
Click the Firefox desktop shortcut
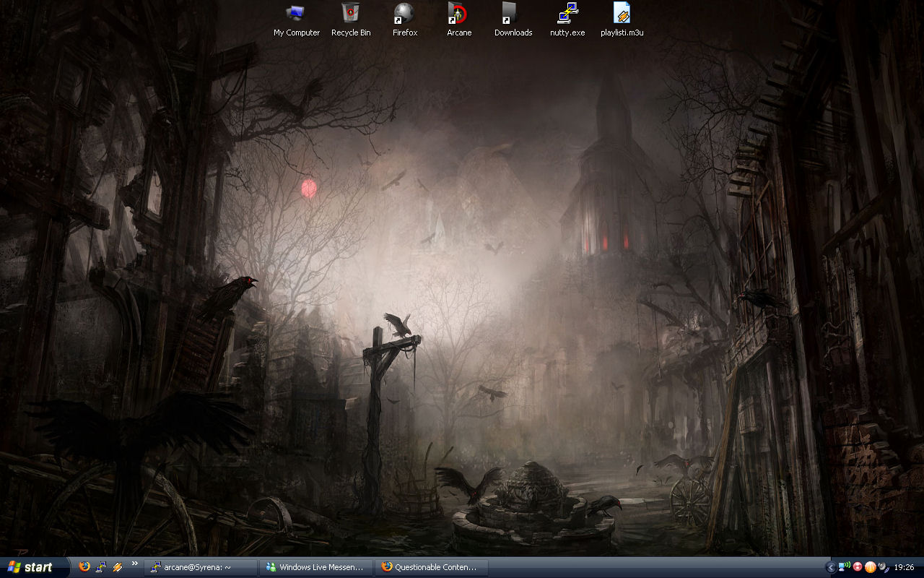click(404, 14)
